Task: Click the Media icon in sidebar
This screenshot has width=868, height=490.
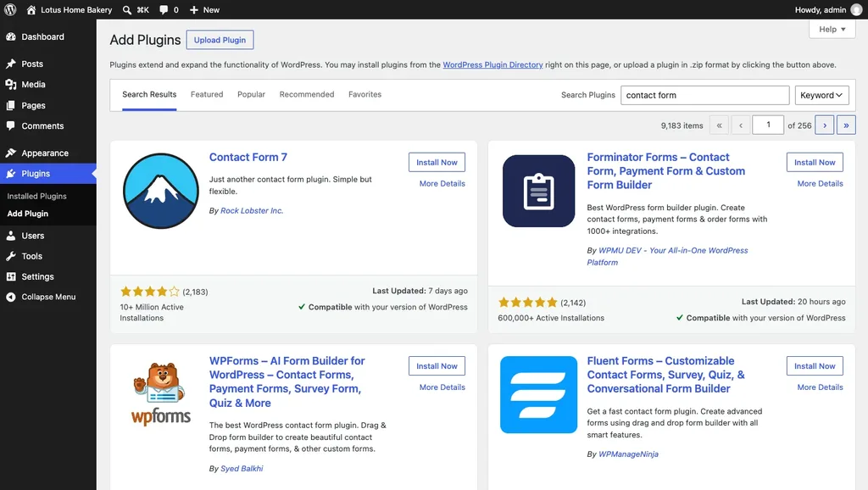Action: [10, 84]
